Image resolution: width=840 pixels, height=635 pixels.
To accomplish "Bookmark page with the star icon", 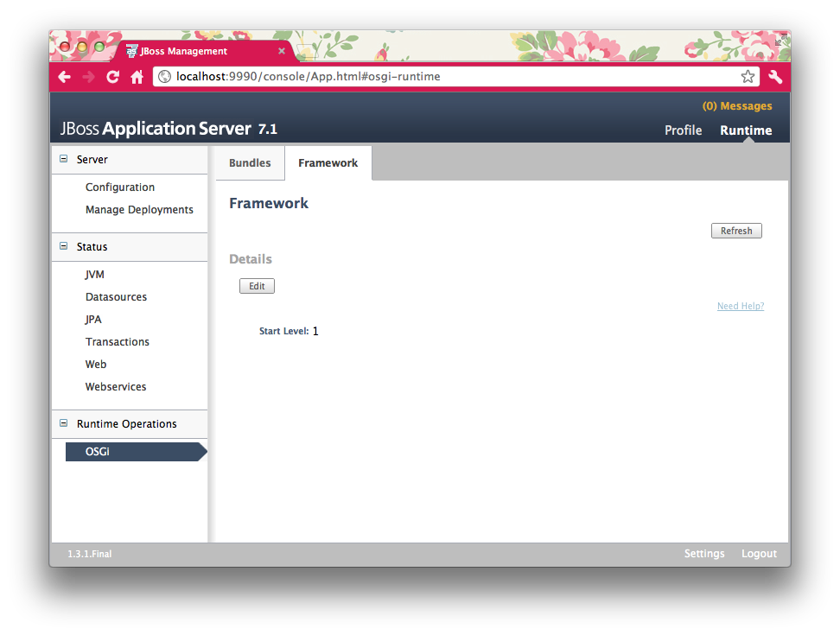I will coord(748,77).
